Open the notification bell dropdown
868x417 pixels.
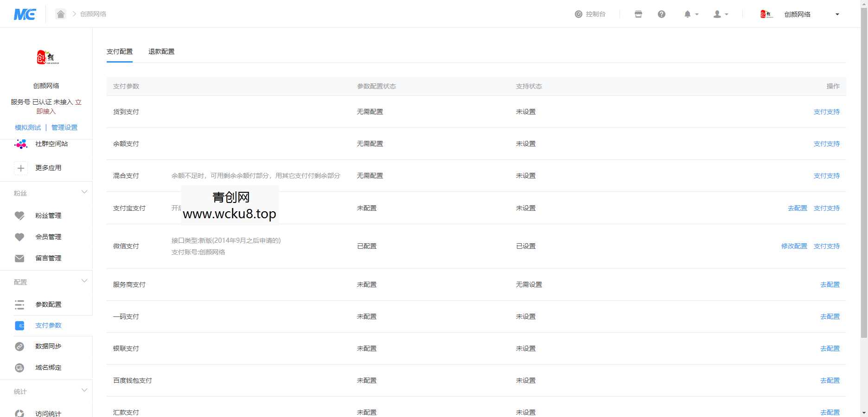(690, 14)
